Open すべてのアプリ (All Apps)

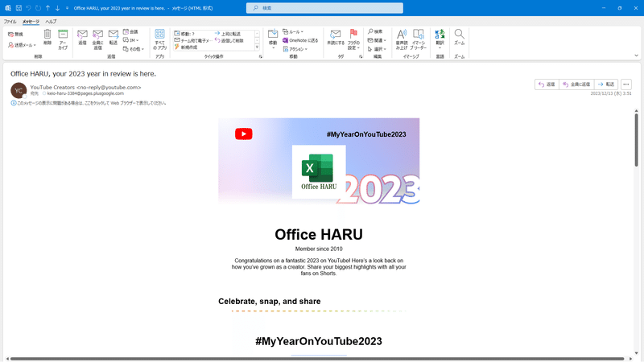[x=159, y=39]
